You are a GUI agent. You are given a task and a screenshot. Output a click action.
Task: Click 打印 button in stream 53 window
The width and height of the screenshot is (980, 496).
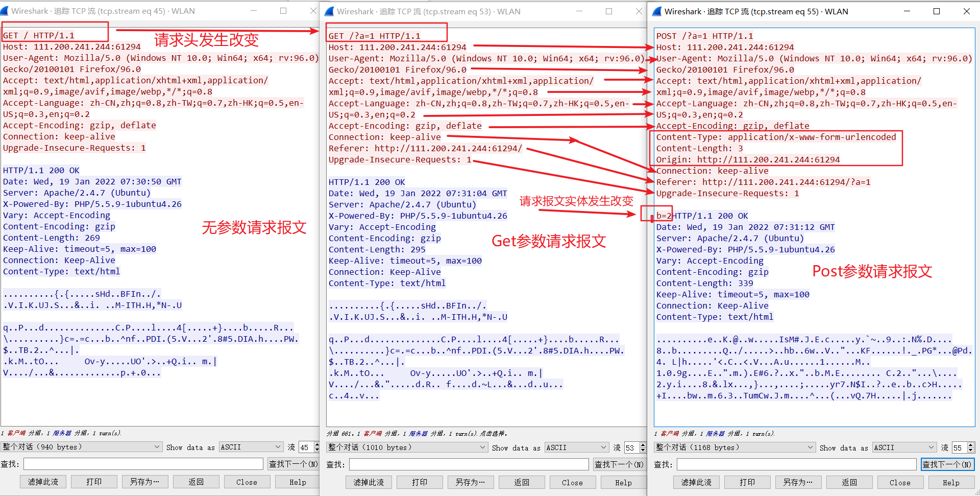420,482
